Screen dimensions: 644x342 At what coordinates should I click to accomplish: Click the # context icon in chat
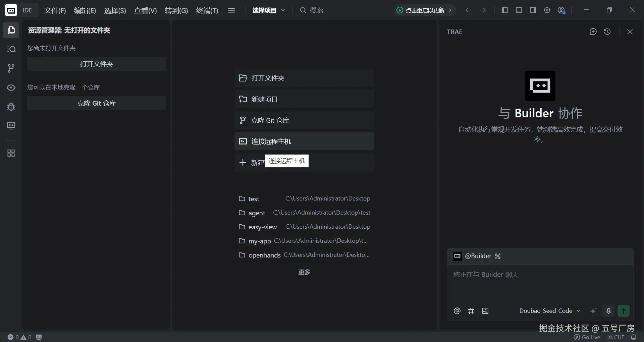pos(471,311)
